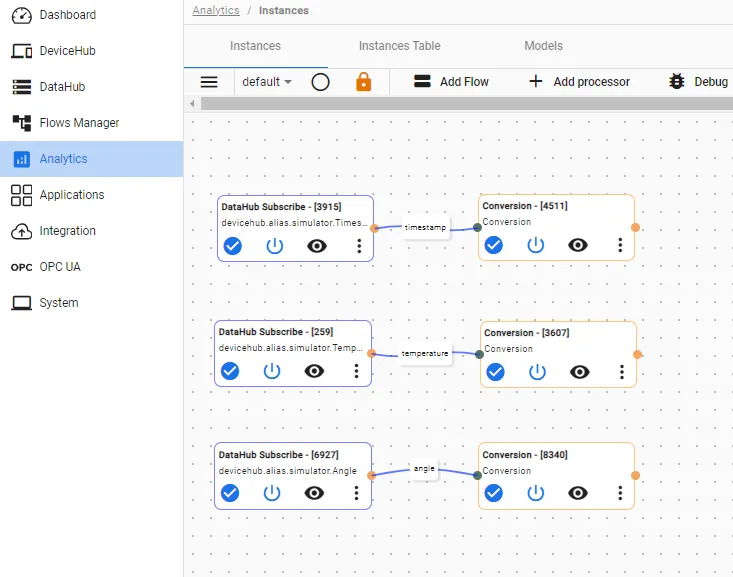Click the Analytics breadcrumb link
The width and height of the screenshot is (733, 577).
(x=216, y=10)
